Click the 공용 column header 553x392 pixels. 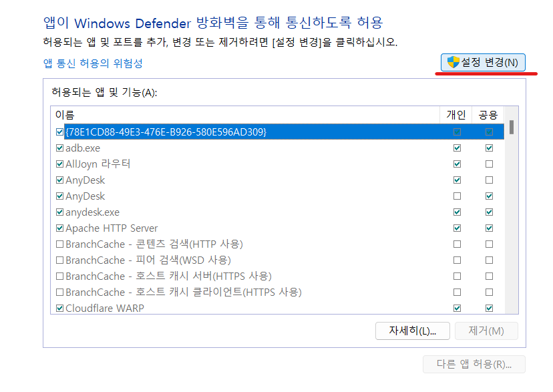point(488,115)
